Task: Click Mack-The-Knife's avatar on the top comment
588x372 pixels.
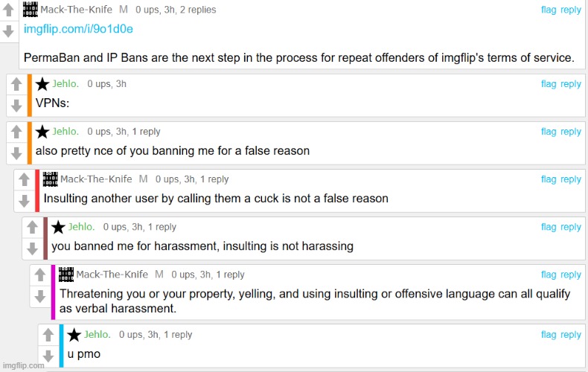Action: pos(31,10)
